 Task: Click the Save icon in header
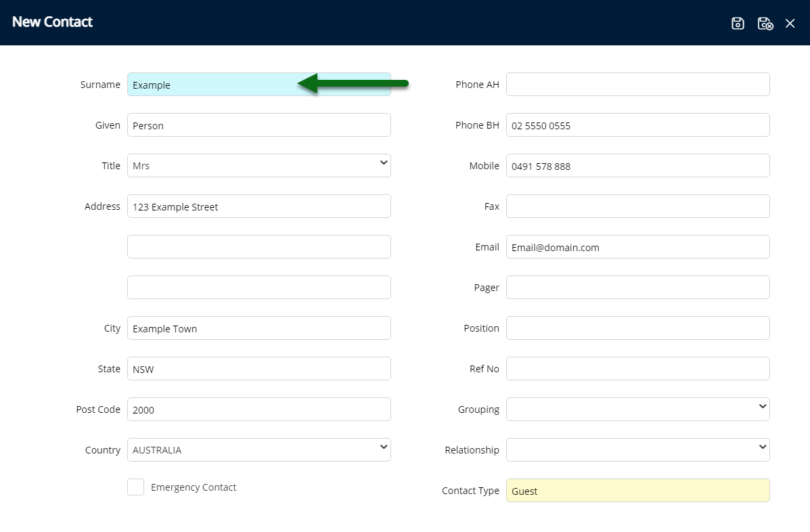(738, 23)
